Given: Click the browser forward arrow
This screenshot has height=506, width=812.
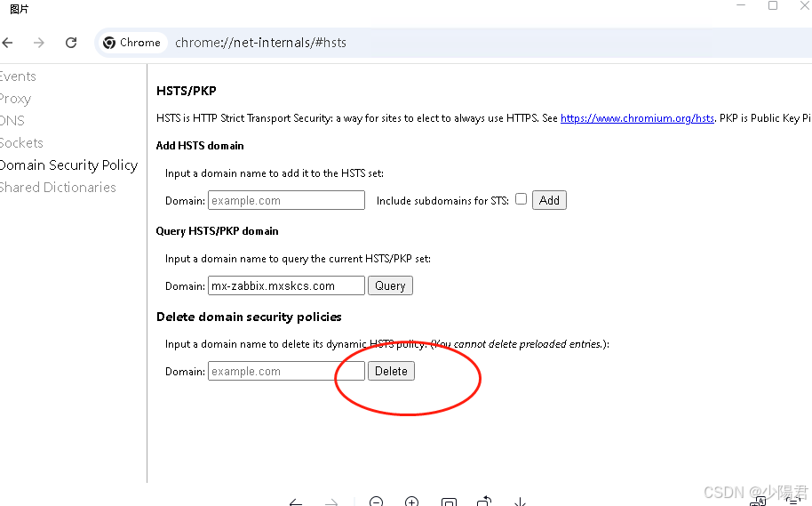Looking at the screenshot, I should tap(39, 43).
